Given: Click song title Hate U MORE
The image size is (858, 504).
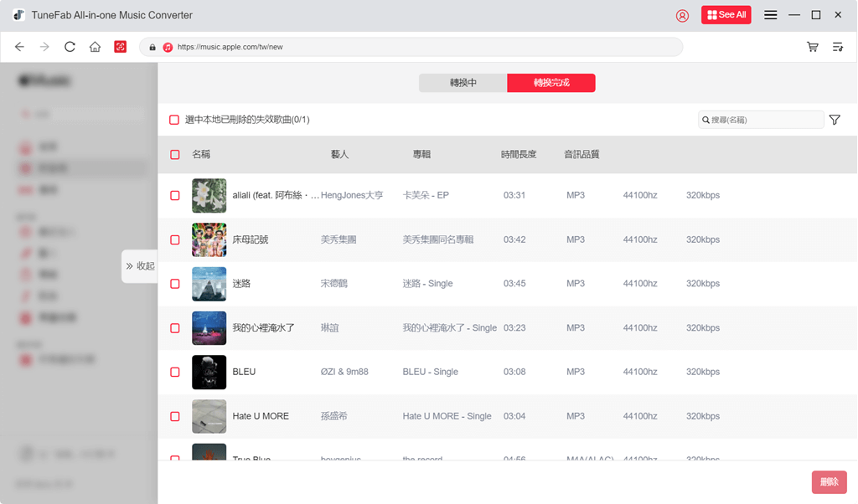Looking at the screenshot, I should 261,416.
